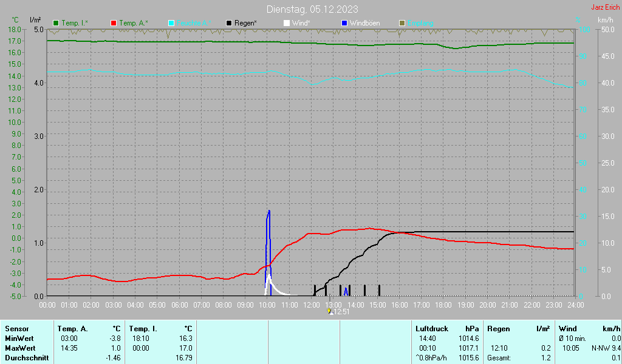Screen dimensions: 622x364
Task: Click the '18.0' temperature axis value
Action: pyautogui.click(x=15, y=29)
